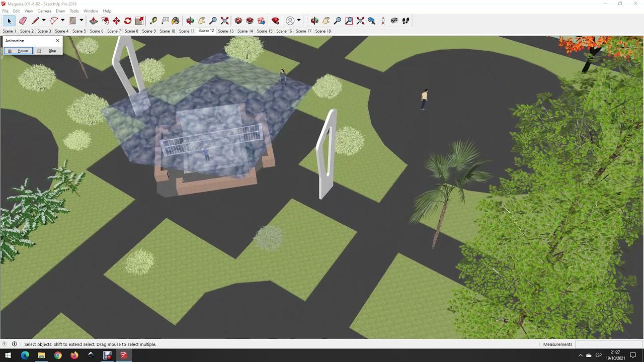Viewport: 644px width, 362px height.
Task: Activate the Rotate tool
Action: 128,21
